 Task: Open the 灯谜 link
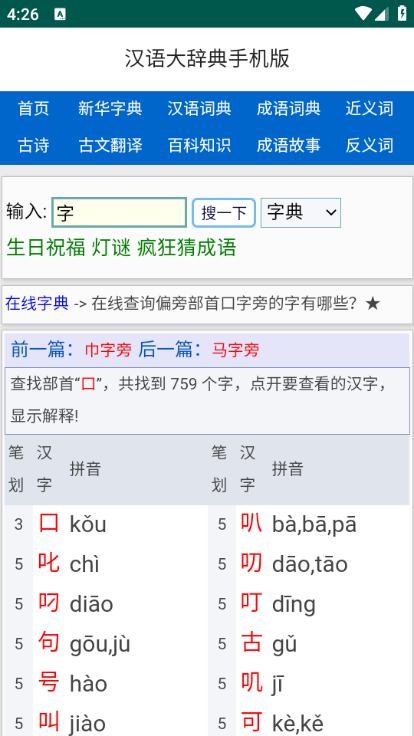coord(111,247)
